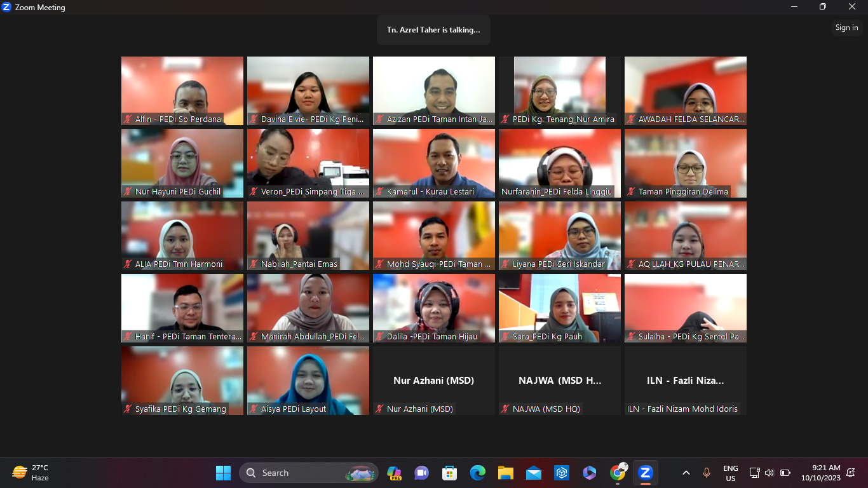868x488 pixels.
Task: Open the clock showing 9:21 AM
Action: point(820,473)
